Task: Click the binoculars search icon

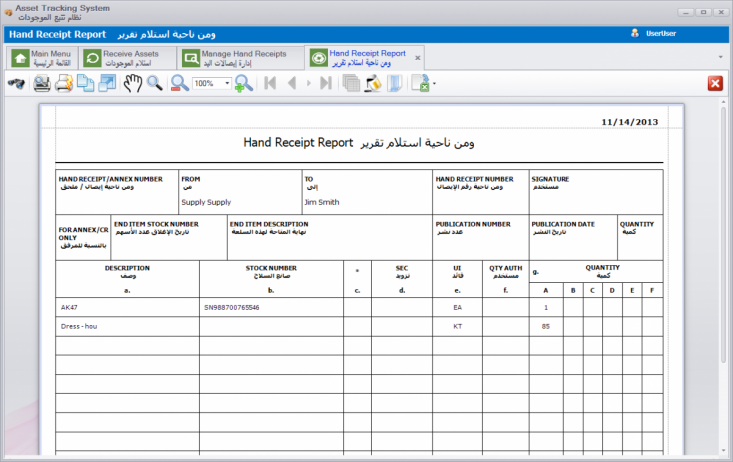Action: 16,83
